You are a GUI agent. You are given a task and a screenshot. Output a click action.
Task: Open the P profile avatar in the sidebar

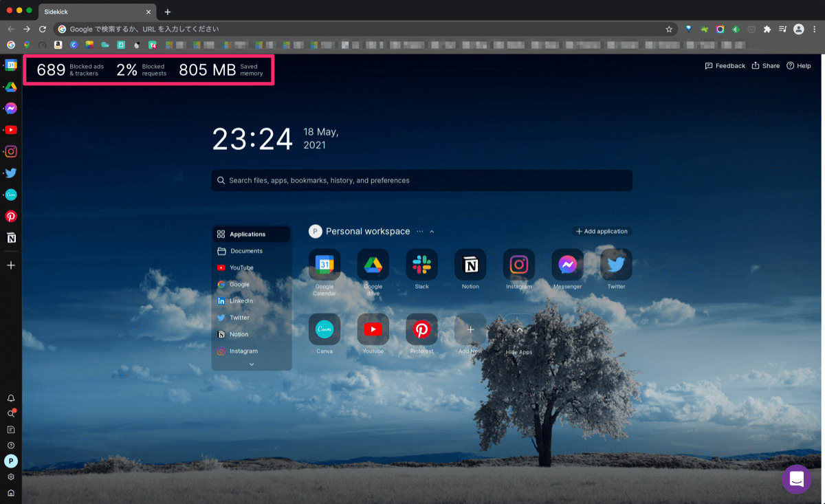click(11, 461)
